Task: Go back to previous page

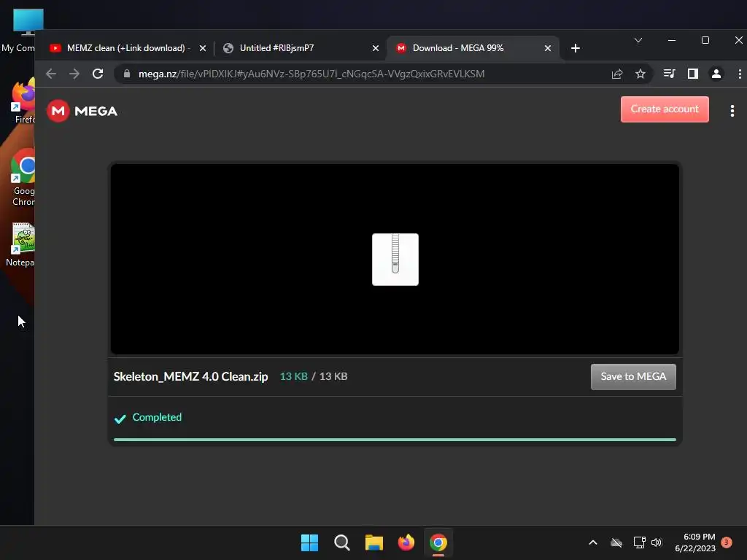Action: [x=51, y=74]
